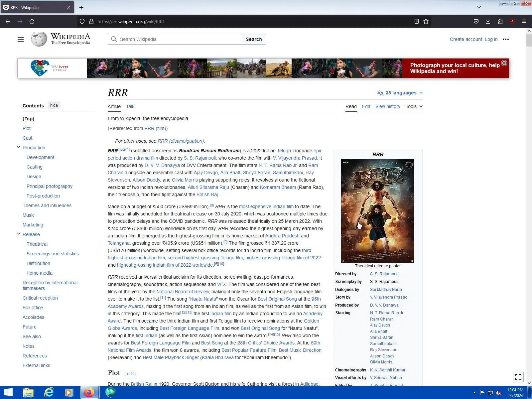
Task: Bookmark this page with the star icon
Action: pos(426,22)
